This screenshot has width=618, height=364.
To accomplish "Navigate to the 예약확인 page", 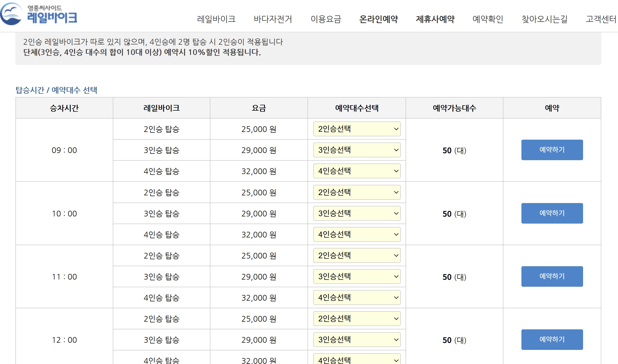I will (488, 19).
